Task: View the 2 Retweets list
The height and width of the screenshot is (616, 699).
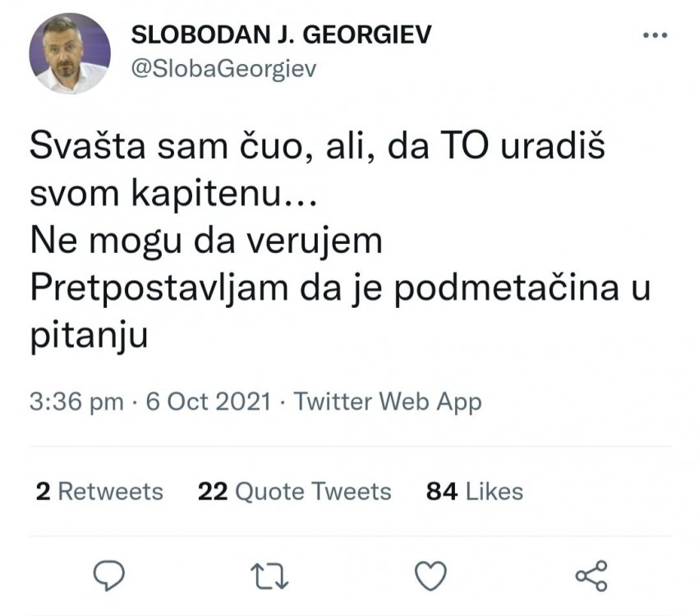Action: point(99,491)
